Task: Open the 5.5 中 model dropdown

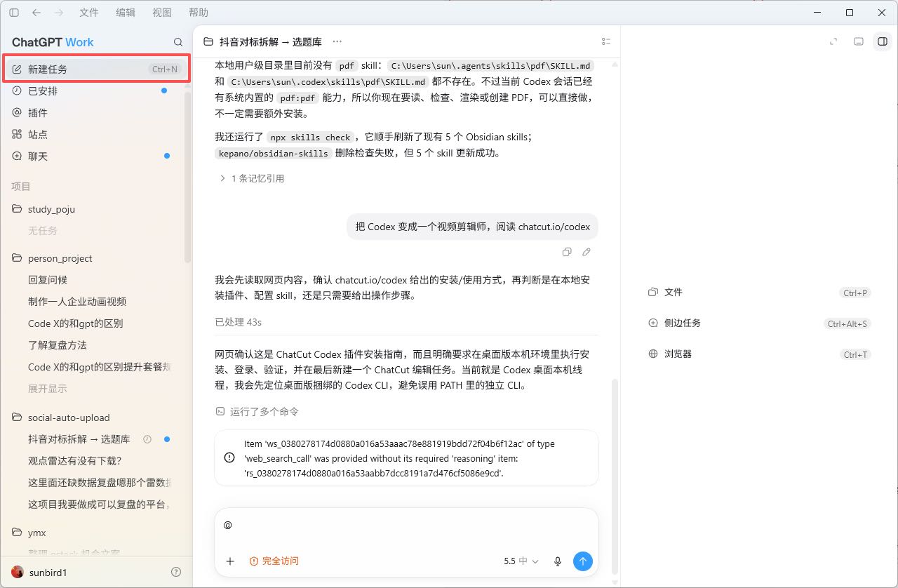Action: [x=521, y=561]
